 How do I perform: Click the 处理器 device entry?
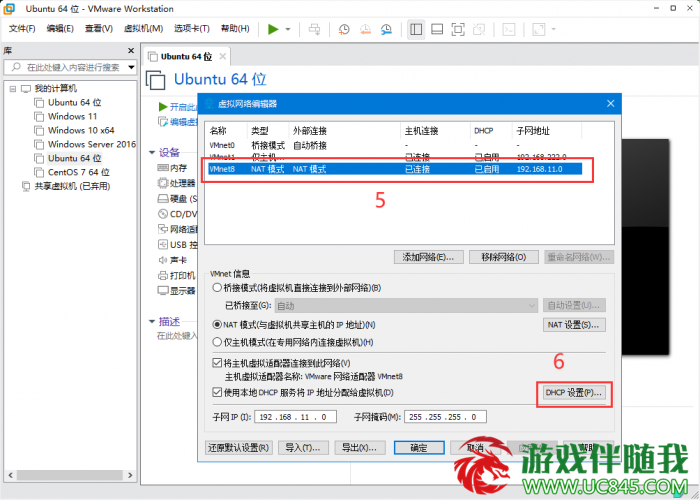pos(177,183)
